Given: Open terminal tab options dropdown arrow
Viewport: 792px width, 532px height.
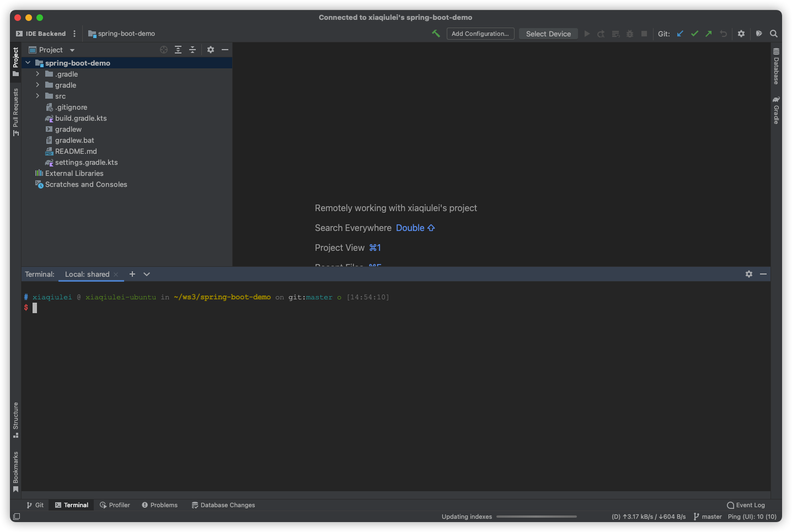Looking at the screenshot, I should [147, 274].
